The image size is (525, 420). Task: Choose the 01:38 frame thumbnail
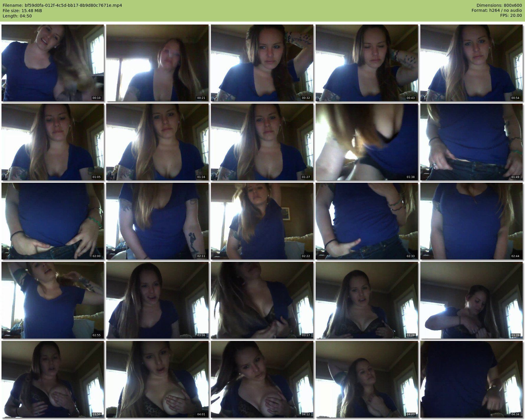click(367, 142)
